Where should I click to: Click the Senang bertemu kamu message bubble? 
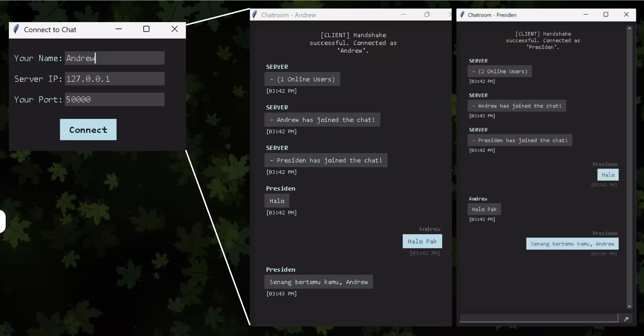pyautogui.click(x=318, y=282)
